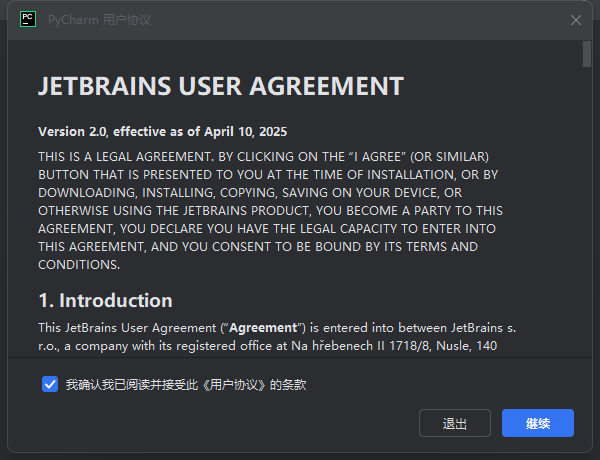600x460 pixels.
Task: Click the PyCharm logo icon in title bar
Action: (x=28, y=19)
